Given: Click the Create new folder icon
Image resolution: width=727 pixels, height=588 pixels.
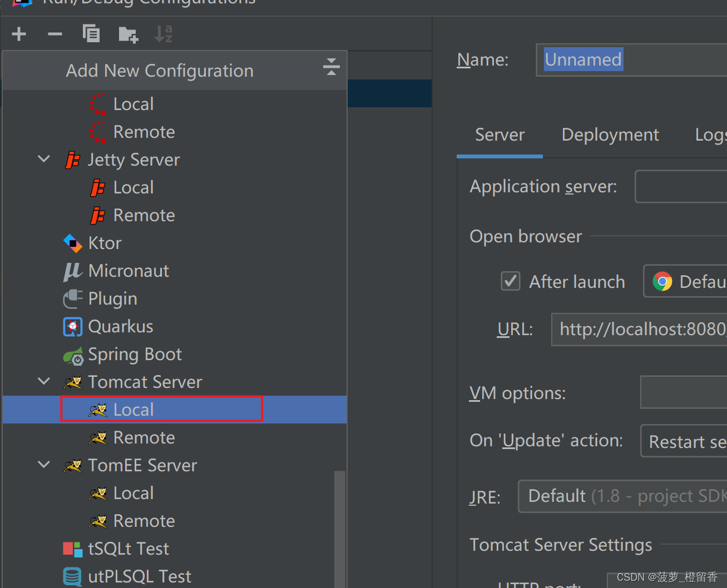Looking at the screenshot, I should (128, 34).
